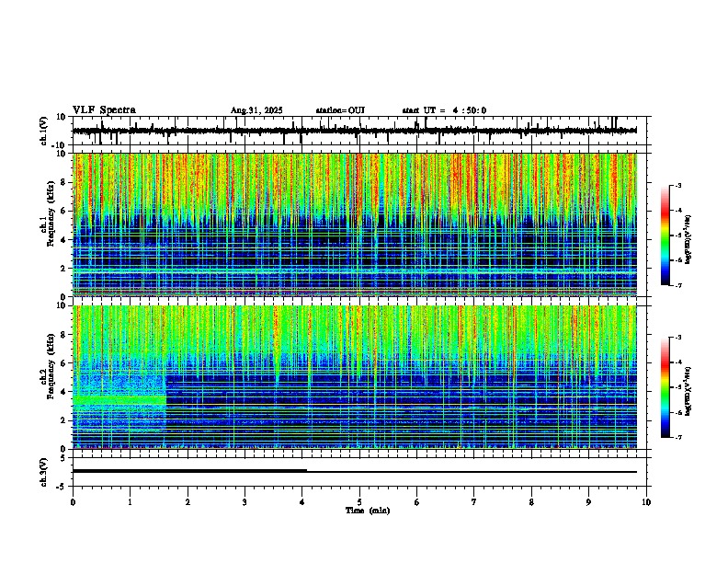Image resolution: width=728 pixels, height=563 pixels.
Task: Click the "-7" label on ch.1 color bar
Action: point(678,285)
